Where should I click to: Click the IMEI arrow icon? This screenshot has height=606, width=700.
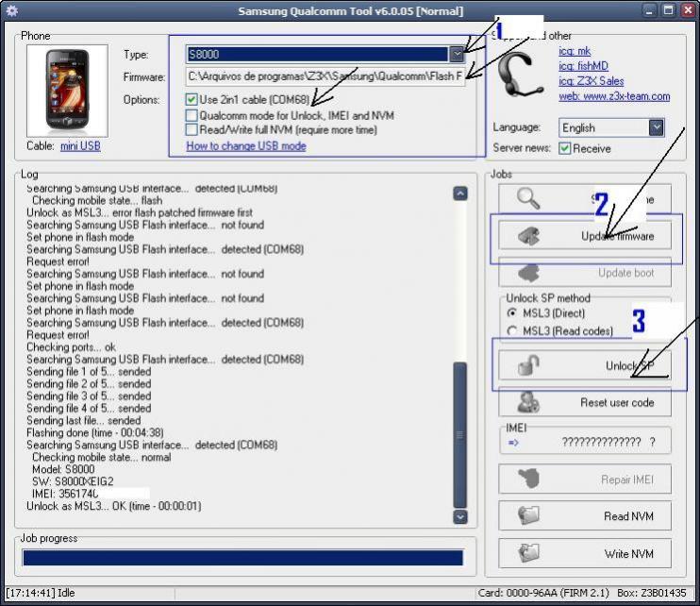[x=513, y=443]
